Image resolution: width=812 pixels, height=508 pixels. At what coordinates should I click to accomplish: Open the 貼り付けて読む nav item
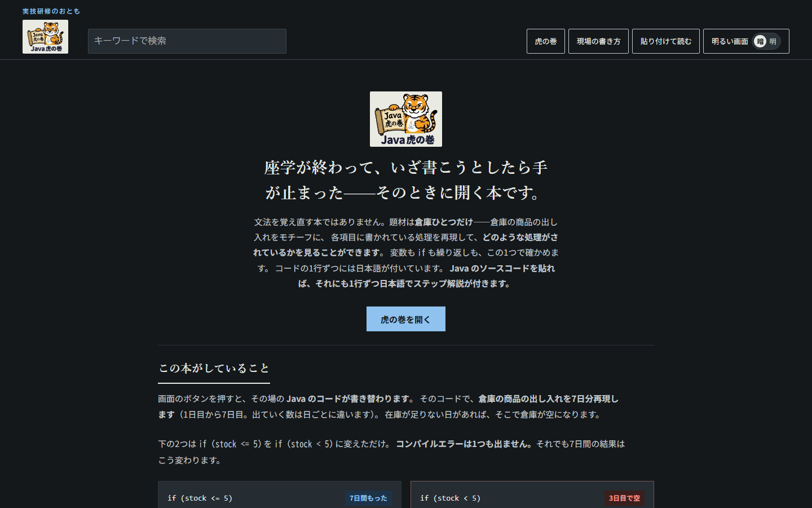pyautogui.click(x=666, y=41)
